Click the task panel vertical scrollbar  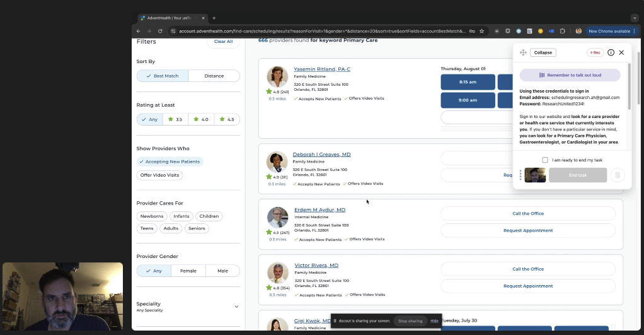630,86
